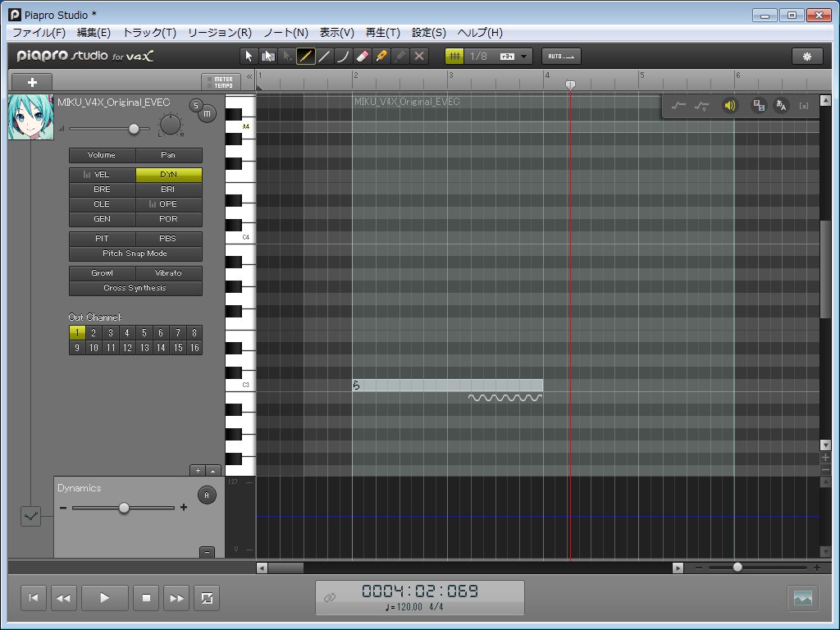This screenshot has height=630, width=840.
Task: Start playback with the play button
Action: click(x=104, y=598)
